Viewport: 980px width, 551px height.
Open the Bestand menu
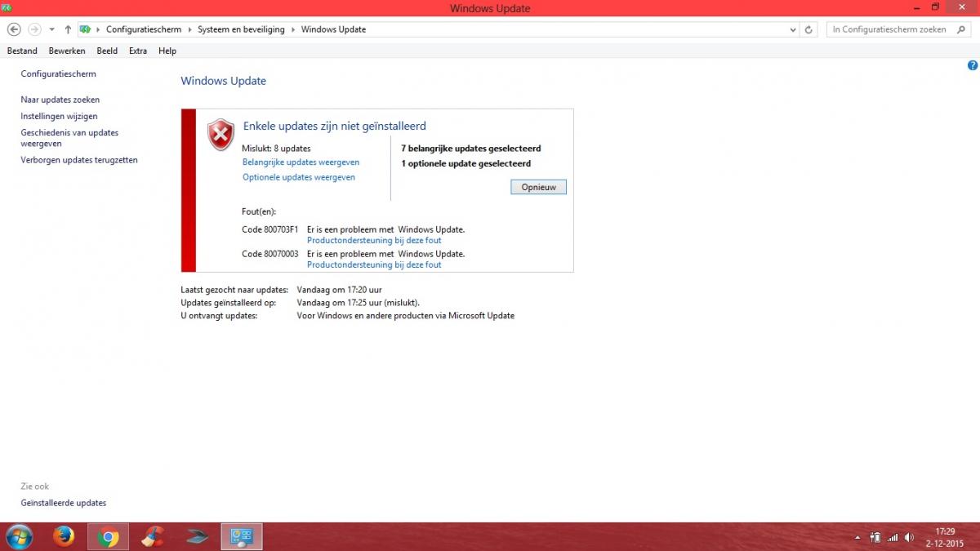coord(22,51)
